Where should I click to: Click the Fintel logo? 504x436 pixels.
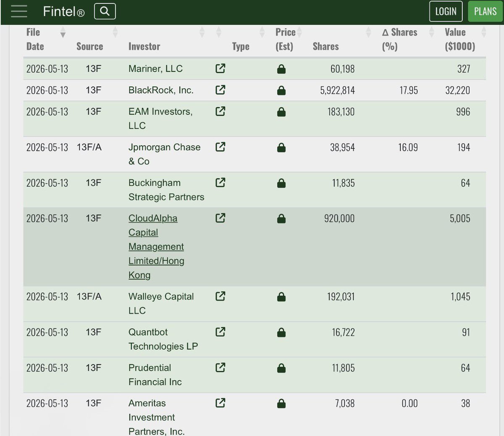(x=63, y=11)
